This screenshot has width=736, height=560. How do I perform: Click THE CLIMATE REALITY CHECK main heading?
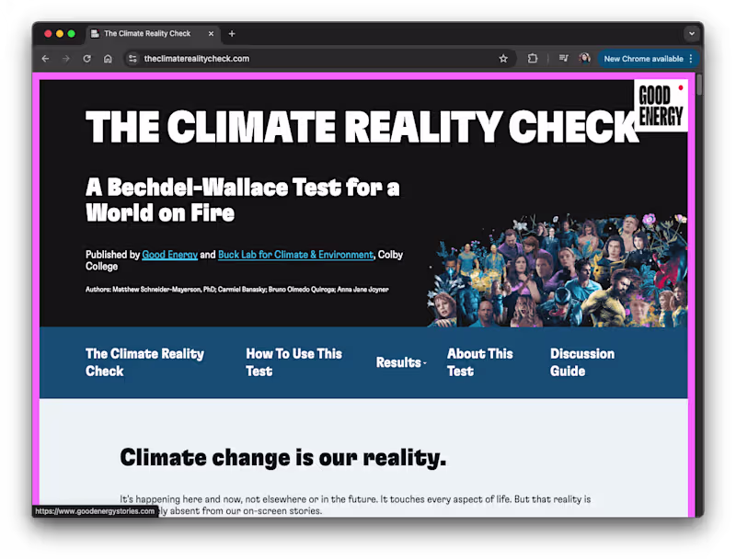click(362, 127)
